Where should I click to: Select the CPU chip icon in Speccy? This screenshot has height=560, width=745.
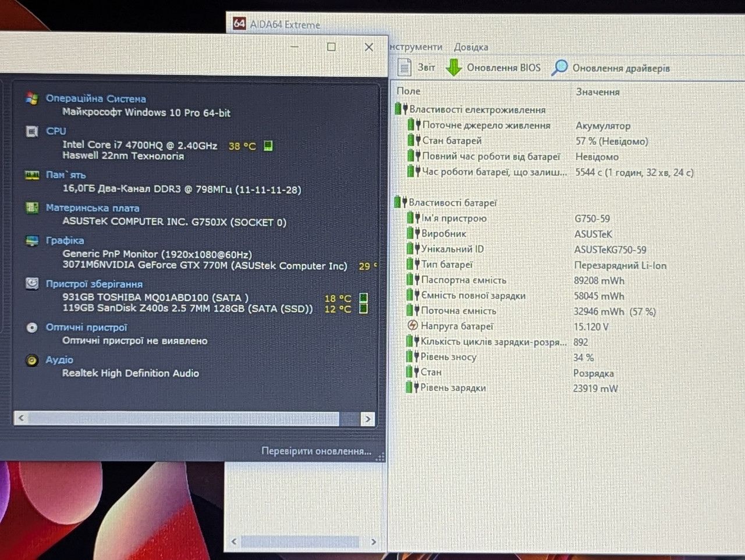(32, 131)
